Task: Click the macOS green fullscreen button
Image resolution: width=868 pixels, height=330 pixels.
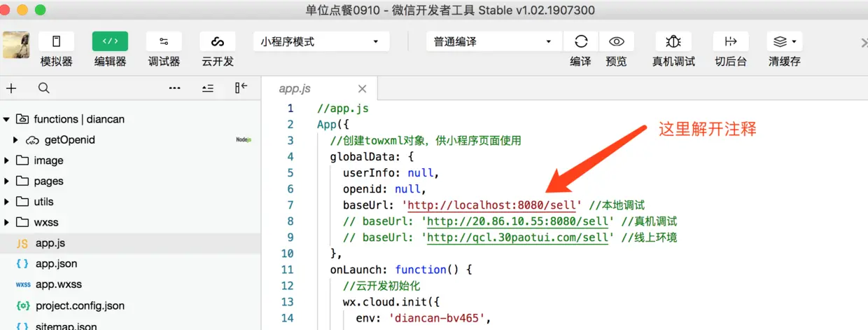Action: (40, 10)
